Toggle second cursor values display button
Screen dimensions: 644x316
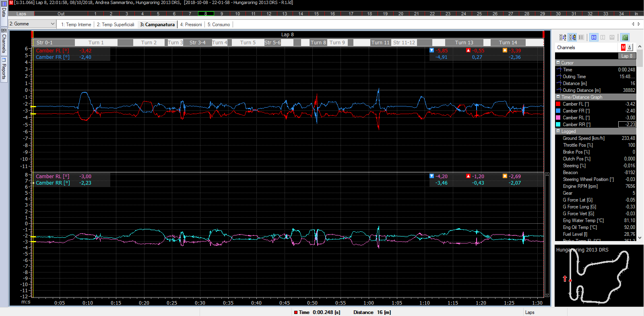603,37
